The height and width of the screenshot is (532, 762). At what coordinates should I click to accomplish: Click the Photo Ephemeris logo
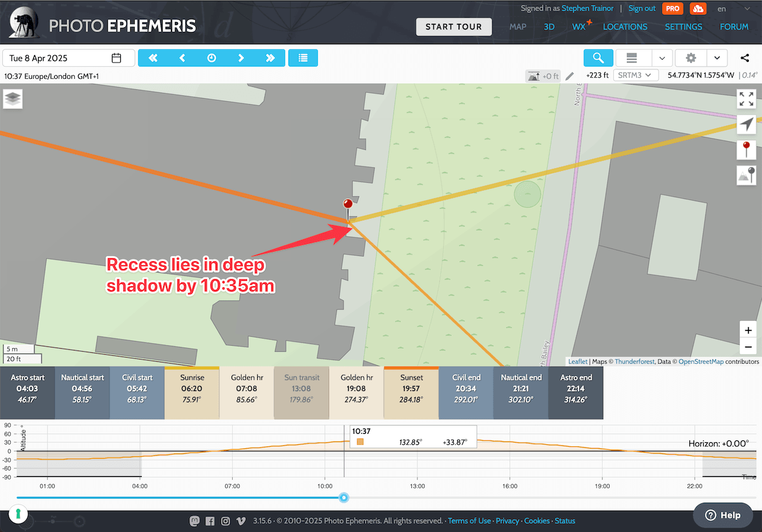pos(103,24)
